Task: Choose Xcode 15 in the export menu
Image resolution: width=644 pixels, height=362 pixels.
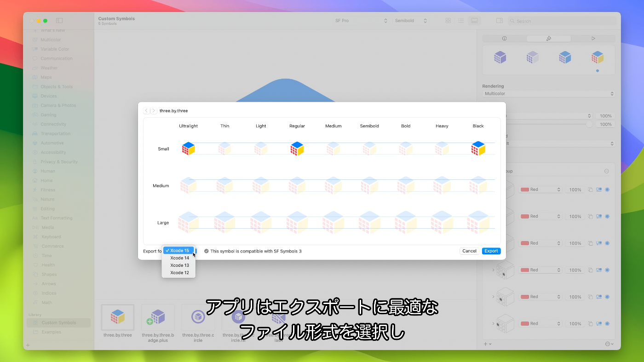Action: click(x=178, y=251)
